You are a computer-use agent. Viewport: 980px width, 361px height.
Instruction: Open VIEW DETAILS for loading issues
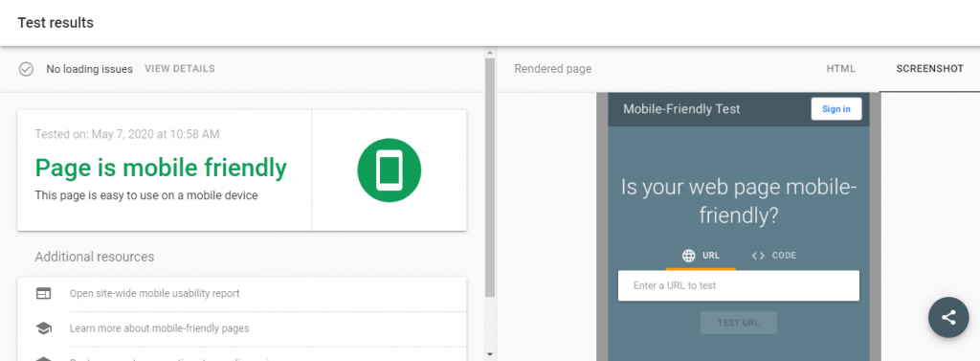[x=179, y=69]
